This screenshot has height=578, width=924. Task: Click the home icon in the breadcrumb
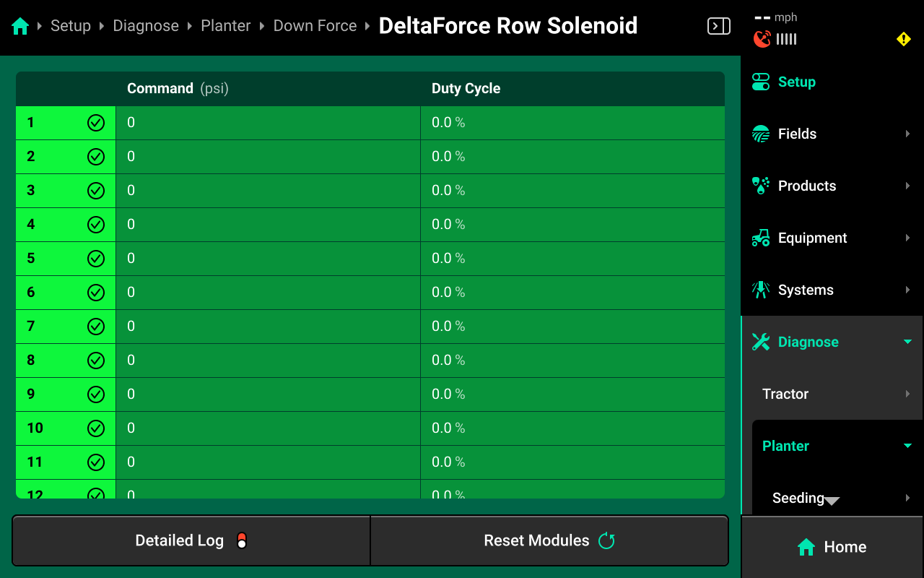20,27
